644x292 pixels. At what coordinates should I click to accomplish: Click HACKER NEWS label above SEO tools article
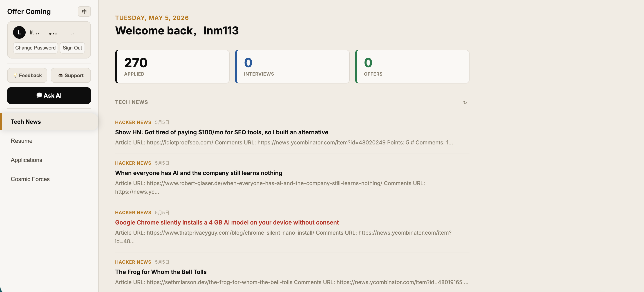pyautogui.click(x=133, y=122)
